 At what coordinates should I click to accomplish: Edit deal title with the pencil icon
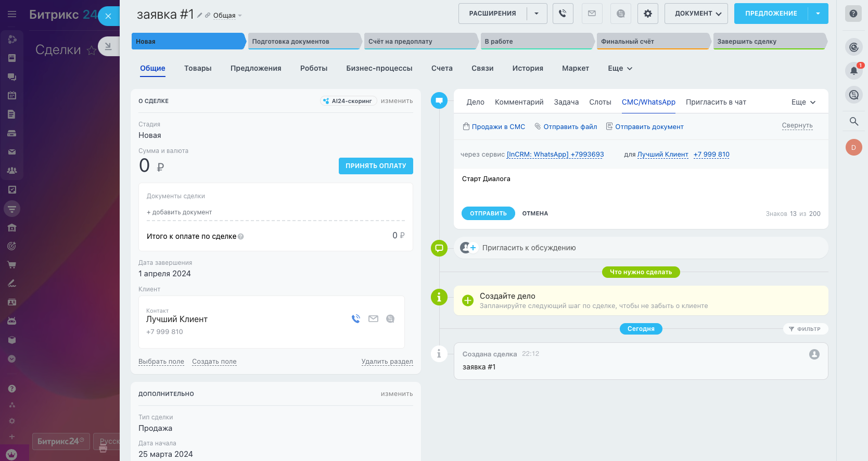[x=199, y=15]
